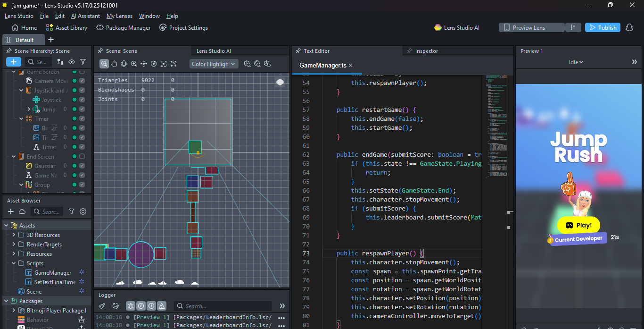The width and height of the screenshot is (644, 329).
Task: Uncheck the Joystick object checkbox
Action: [82, 100]
